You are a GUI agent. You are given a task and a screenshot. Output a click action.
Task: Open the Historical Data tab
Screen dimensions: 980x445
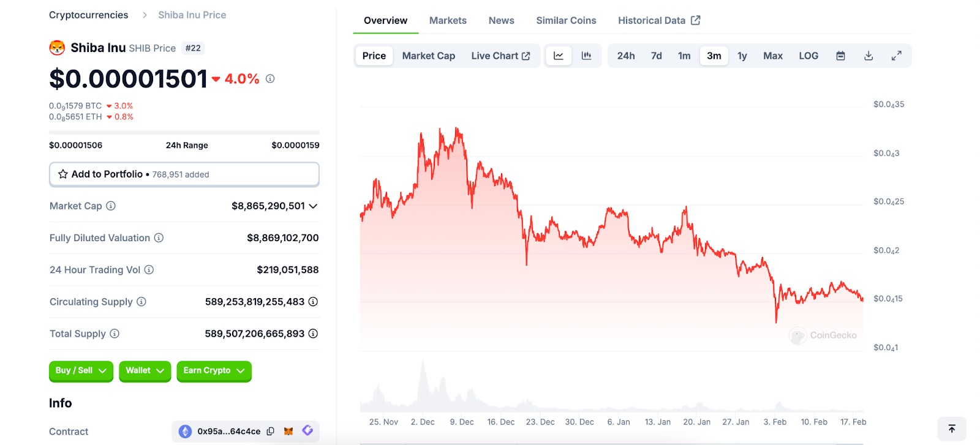659,20
